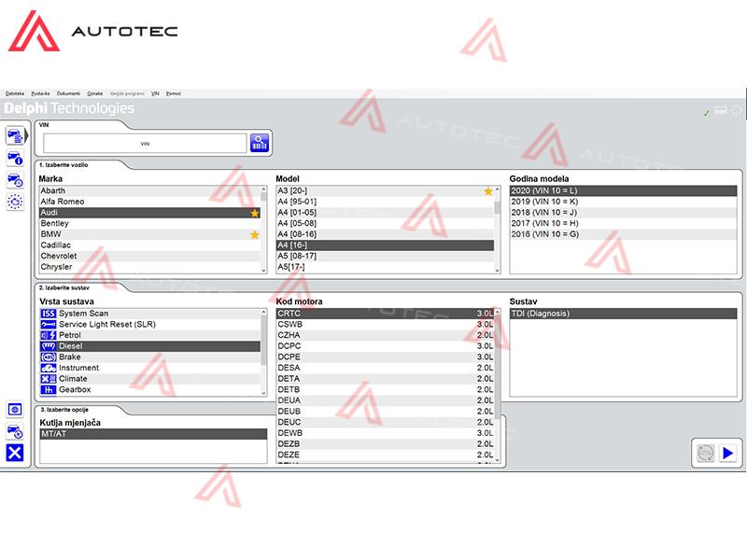747x560 pixels.
Task: Select Chevrolet in the Marka list
Action: coord(149,256)
